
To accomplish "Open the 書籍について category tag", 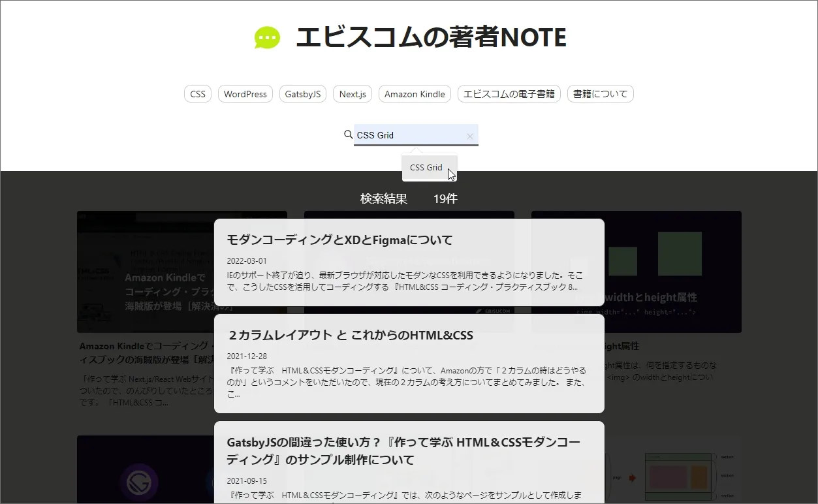I will (x=600, y=94).
